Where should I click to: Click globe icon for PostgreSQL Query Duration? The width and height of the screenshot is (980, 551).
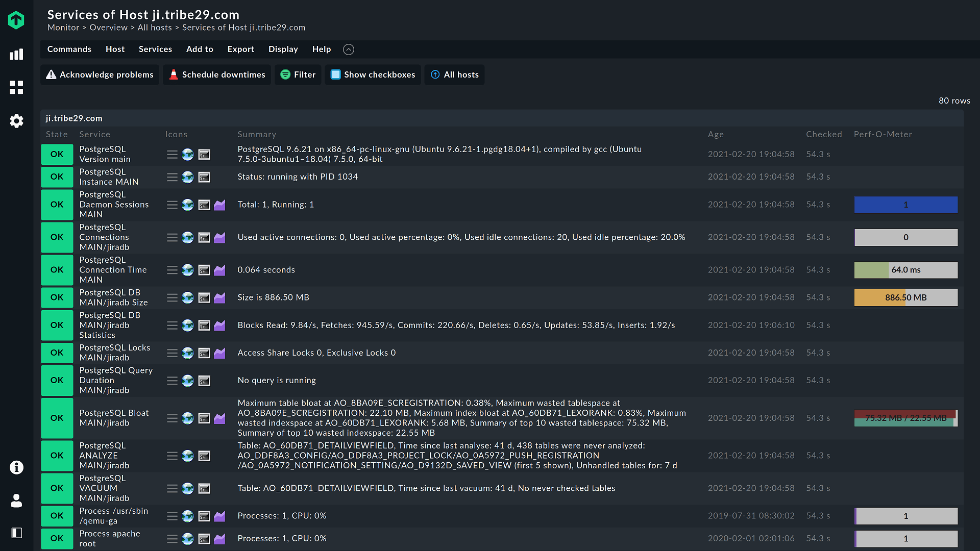point(188,381)
